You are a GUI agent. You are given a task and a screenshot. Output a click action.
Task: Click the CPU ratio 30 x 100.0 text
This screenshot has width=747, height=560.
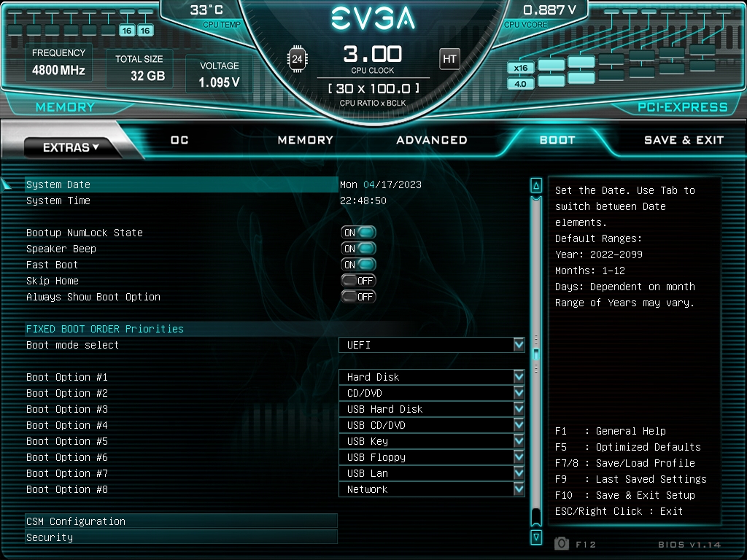point(373,88)
